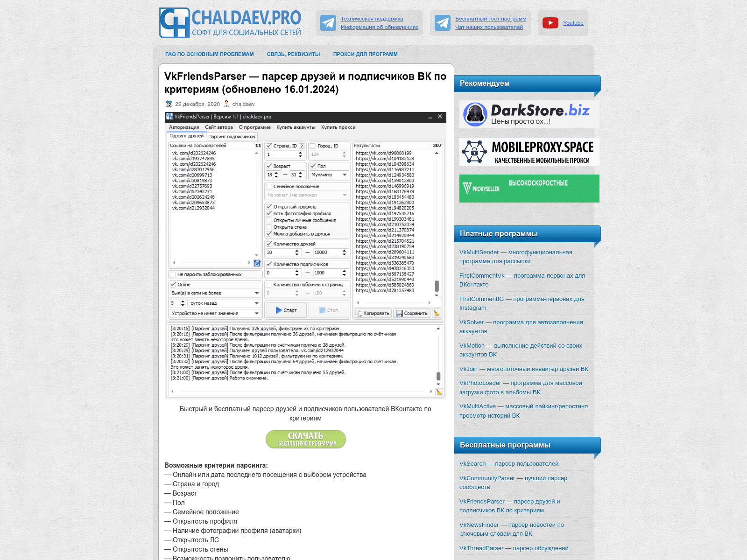Switch to the Парсинг подписчиков tab
Image resolution: width=747 pixels, height=560 pixels.
tap(232, 137)
